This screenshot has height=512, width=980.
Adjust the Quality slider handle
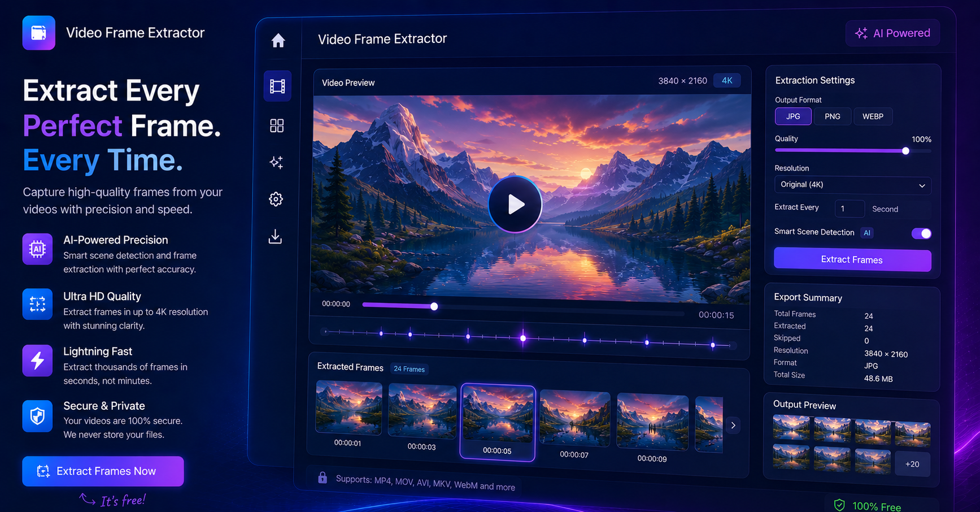[x=905, y=151]
